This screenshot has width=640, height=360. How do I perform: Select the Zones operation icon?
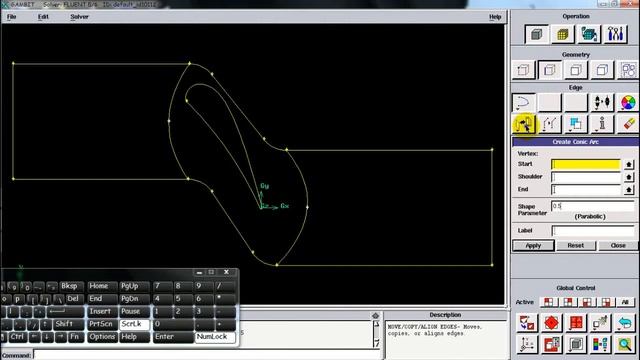[x=589, y=34]
